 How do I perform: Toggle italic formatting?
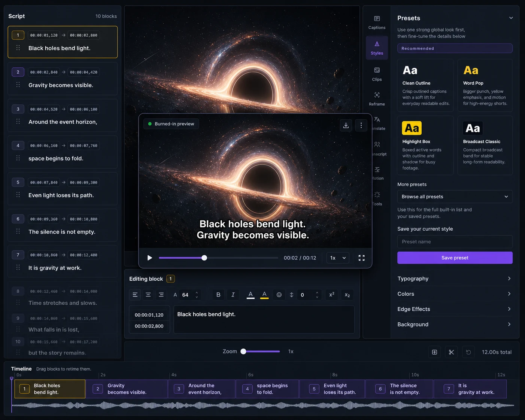[x=233, y=295]
